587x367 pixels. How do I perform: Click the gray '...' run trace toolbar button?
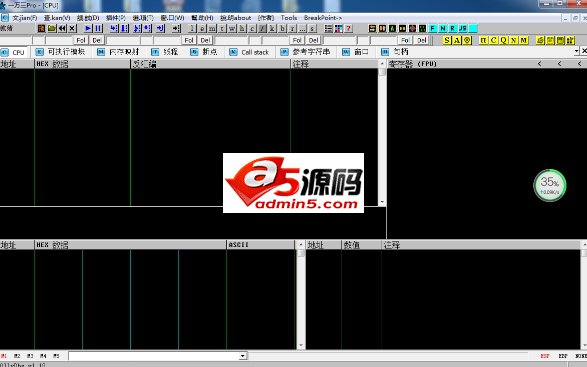pos(302,28)
